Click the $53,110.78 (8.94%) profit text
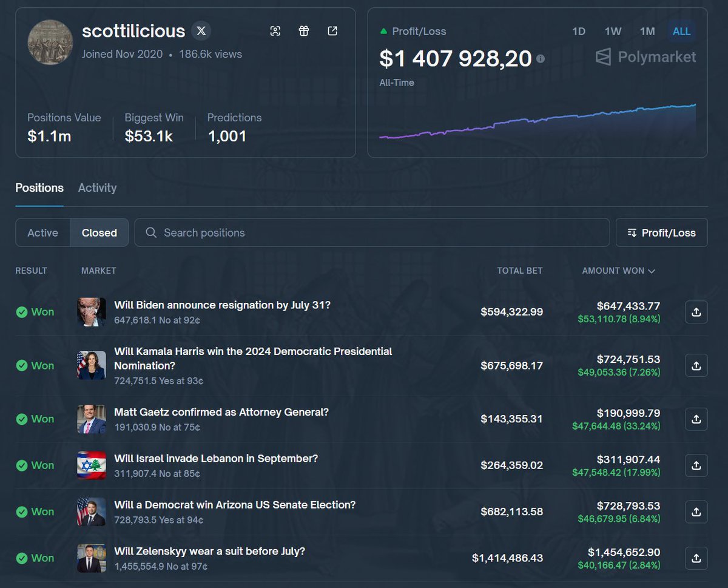Image resolution: width=728 pixels, height=588 pixels. (619, 319)
